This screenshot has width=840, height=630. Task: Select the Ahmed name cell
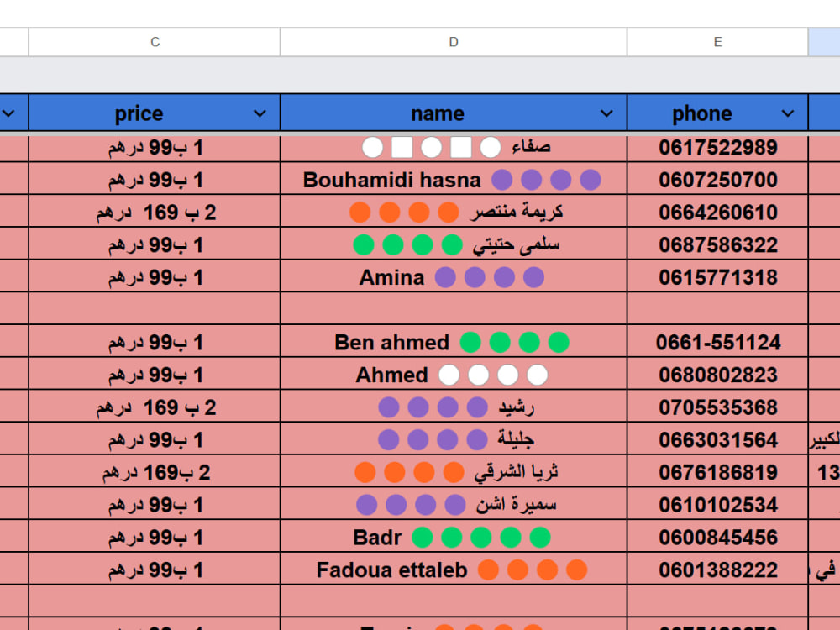pos(454,375)
